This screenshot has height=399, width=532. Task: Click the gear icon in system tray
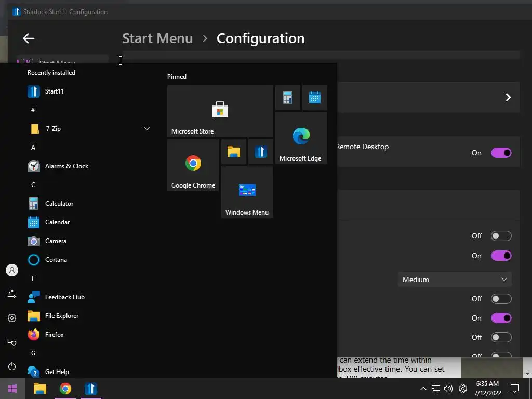coord(463,389)
